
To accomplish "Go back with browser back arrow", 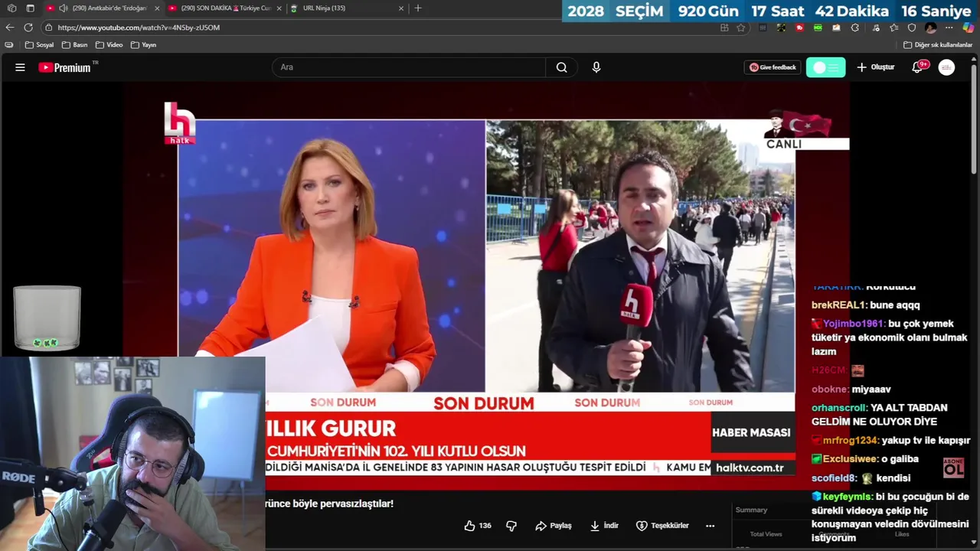I will (x=10, y=28).
